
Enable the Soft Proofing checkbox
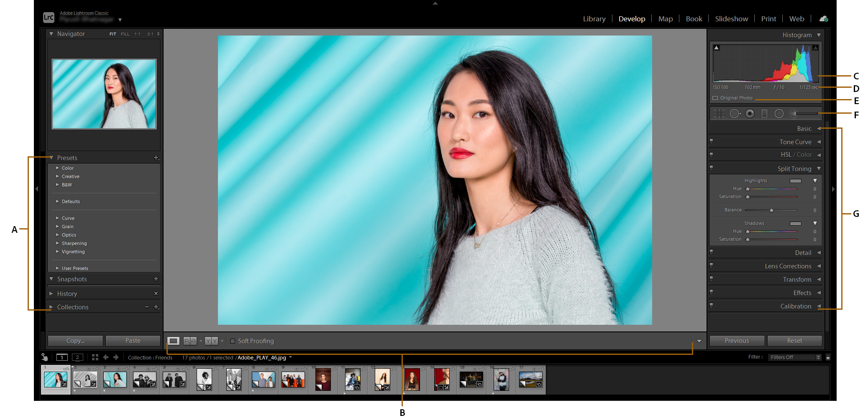click(233, 341)
